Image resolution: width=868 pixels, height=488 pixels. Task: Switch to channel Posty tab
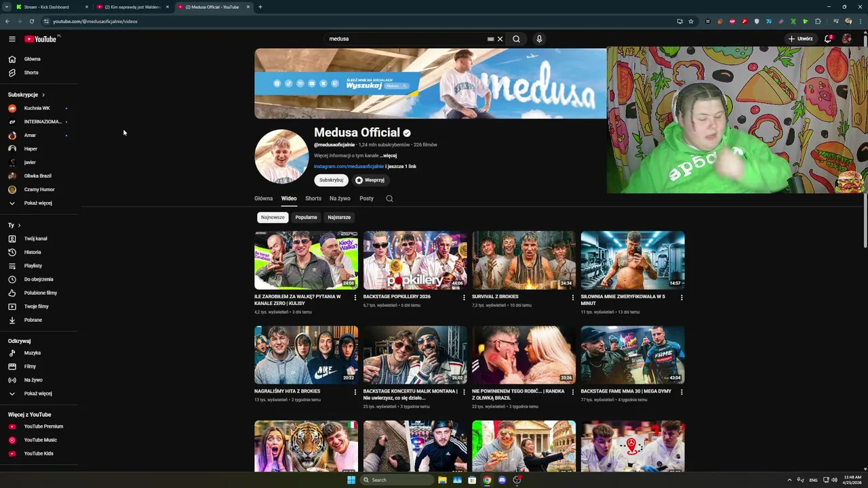coord(366,199)
